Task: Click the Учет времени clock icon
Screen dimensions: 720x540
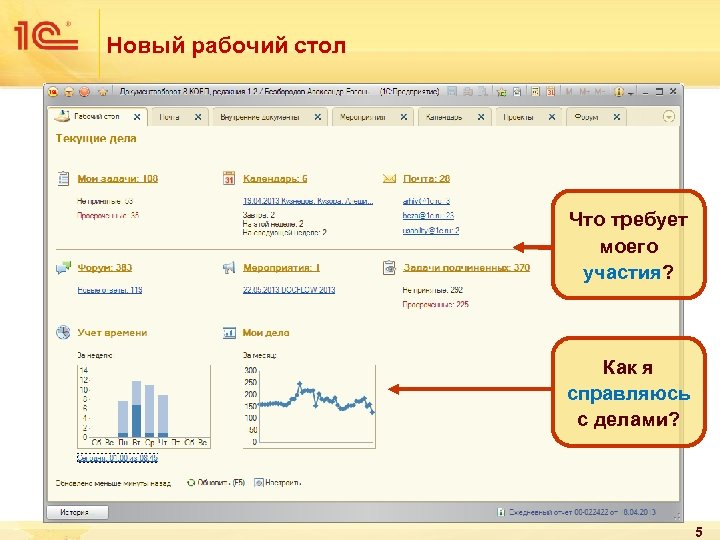Action: [x=63, y=332]
